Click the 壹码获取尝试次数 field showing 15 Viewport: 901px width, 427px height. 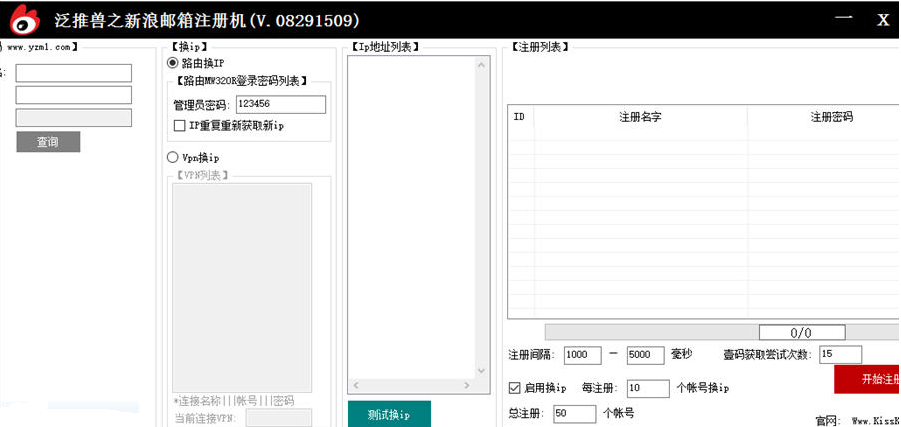[841, 355]
